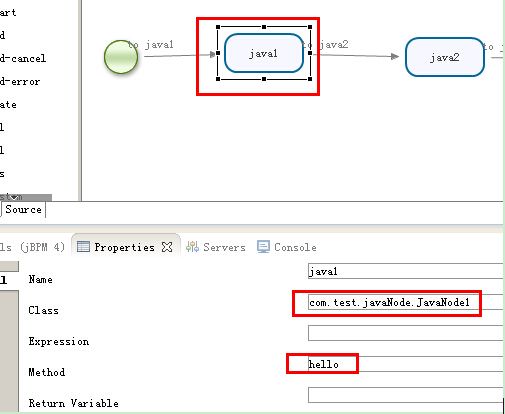Switch to the Source tab

point(23,210)
